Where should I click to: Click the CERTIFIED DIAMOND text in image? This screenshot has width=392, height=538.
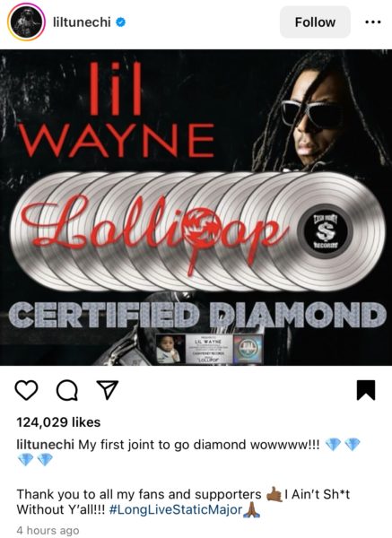click(x=197, y=315)
